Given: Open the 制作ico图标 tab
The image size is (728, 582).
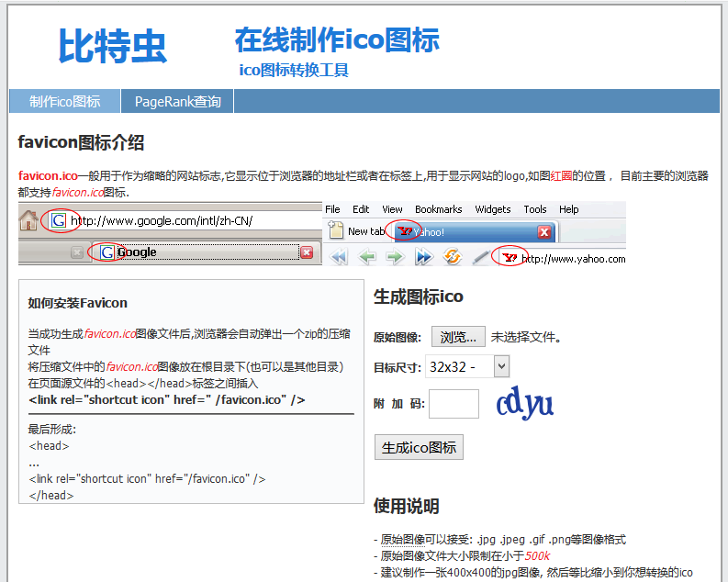Looking at the screenshot, I should pos(64,101).
